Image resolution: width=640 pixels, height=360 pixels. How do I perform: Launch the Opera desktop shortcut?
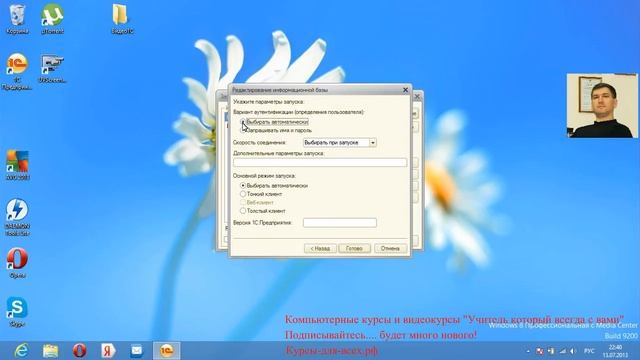(x=17, y=263)
